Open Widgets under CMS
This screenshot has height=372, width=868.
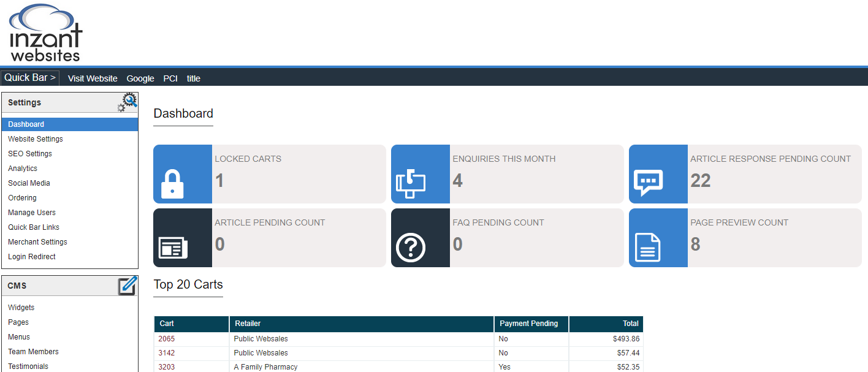(21, 308)
